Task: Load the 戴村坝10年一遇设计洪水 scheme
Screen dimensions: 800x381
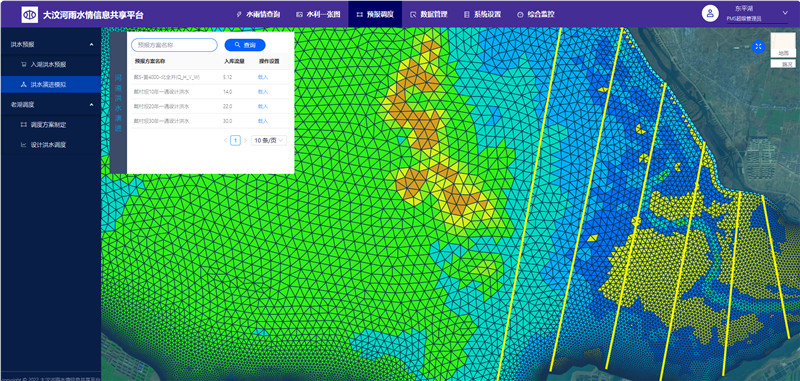Action: (x=263, y=92)
